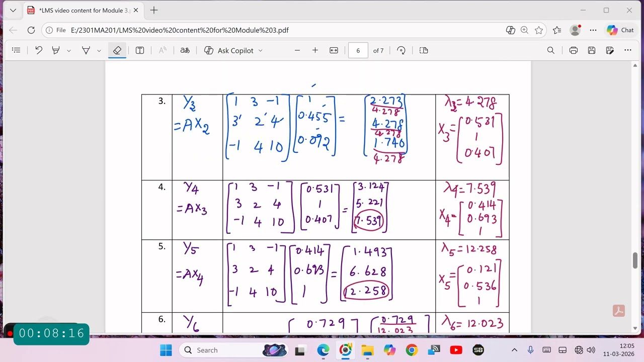The height and width of the screenshot is (362, 644).
Task: Open the clock and date panel
Action: [620, 350]
